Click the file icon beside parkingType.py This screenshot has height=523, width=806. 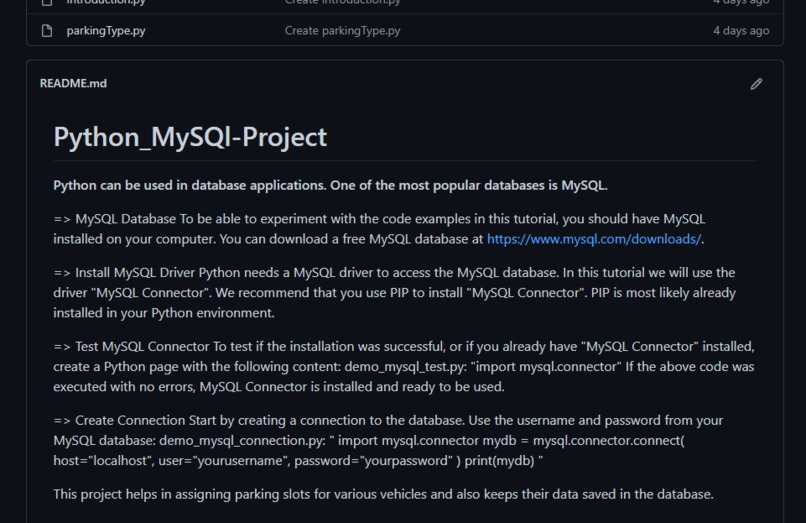click(x=47, y=31)
